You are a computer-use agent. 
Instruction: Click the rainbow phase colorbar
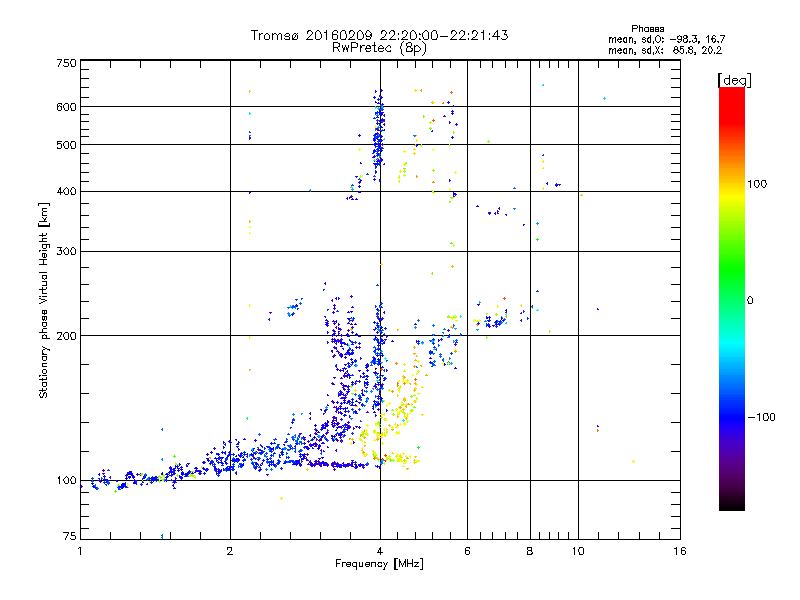(732, 298)
